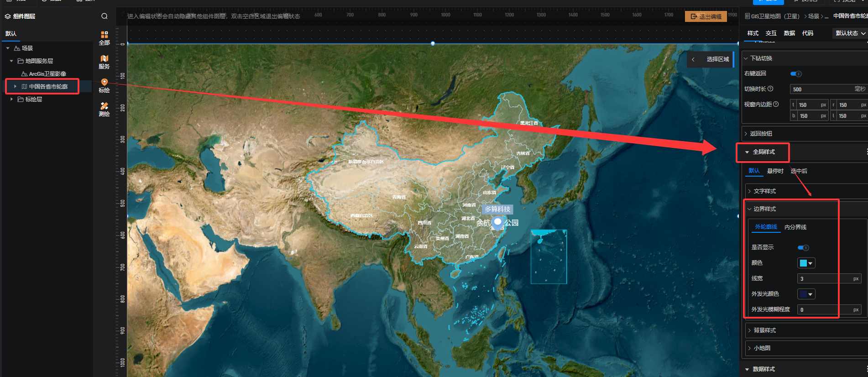Select the 标绘 marker pin icon
Screen dimensions: 868x377
point(105,82)
